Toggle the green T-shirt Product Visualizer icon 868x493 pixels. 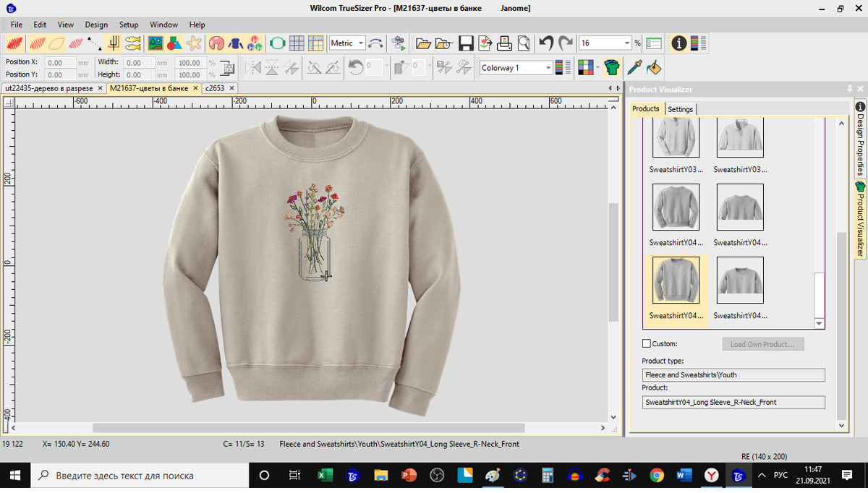tap(612, 67)
